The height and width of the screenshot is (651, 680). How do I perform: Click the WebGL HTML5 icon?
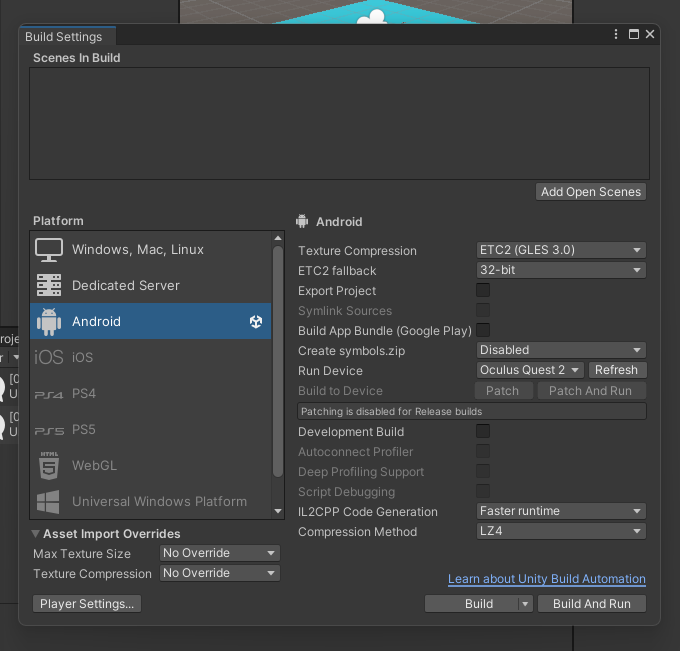coord(49,465)
